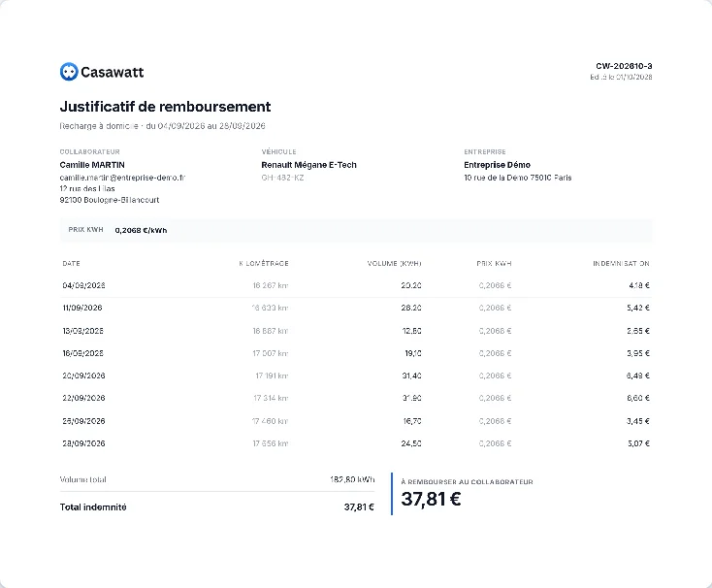
Task: Select the large "37,81 €" reimbursement amount
Action: pos(431,499)
